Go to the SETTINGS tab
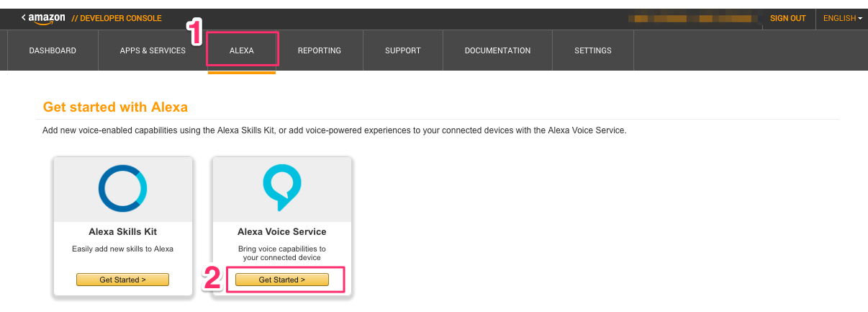 (593, 50)
